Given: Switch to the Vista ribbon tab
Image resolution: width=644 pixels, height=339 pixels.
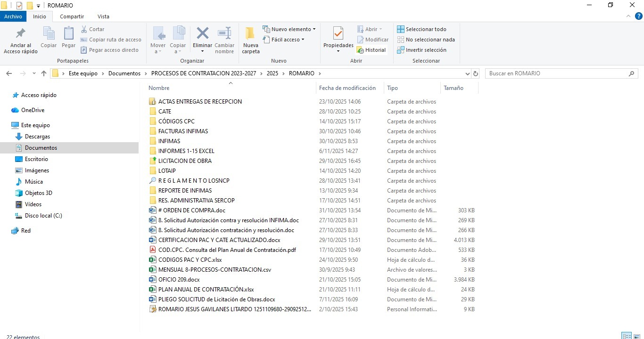Looking at the screenshot, I should (103, 16).
